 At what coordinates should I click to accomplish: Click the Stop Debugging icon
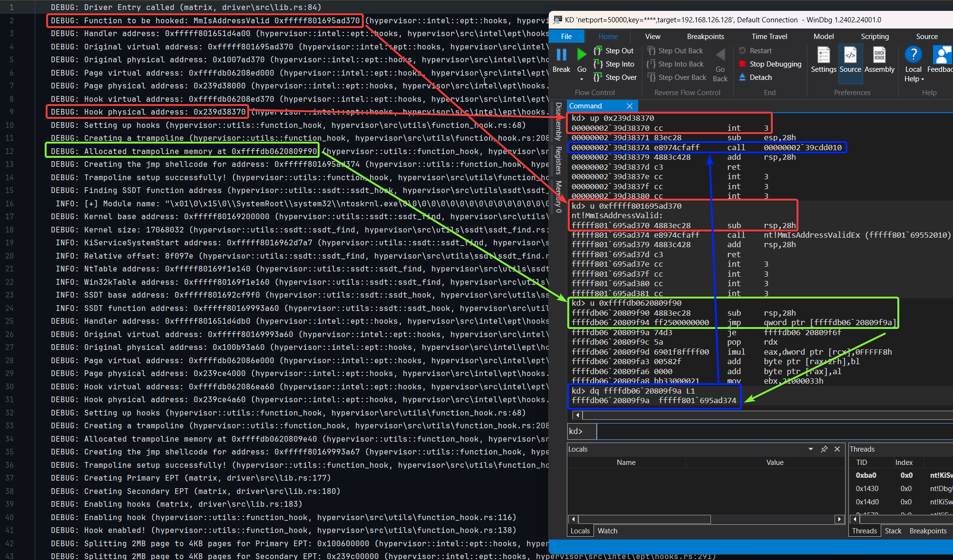[741, 64]
